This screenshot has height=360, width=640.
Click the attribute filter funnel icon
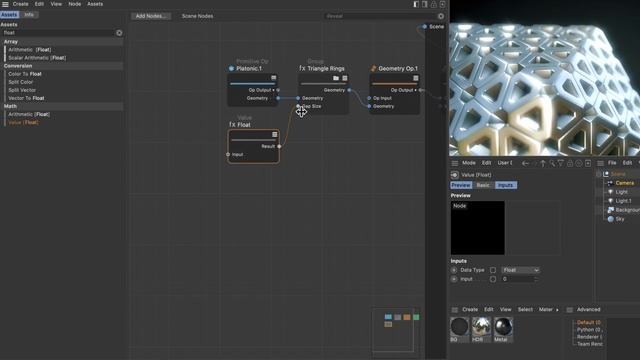(x=561, y=163)
